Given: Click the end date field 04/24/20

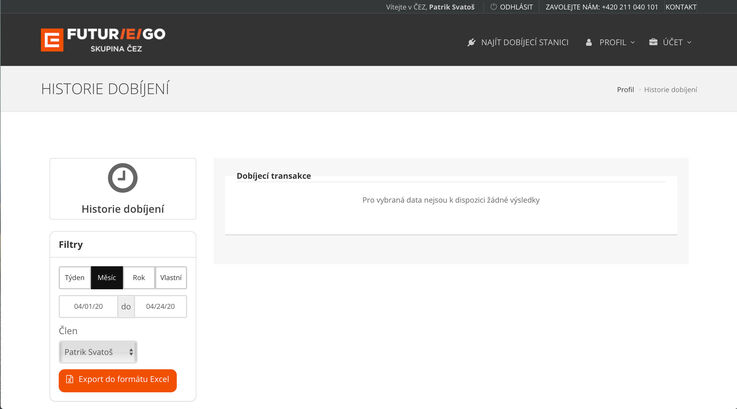Looking at the screenshot, I should [160, 306].
